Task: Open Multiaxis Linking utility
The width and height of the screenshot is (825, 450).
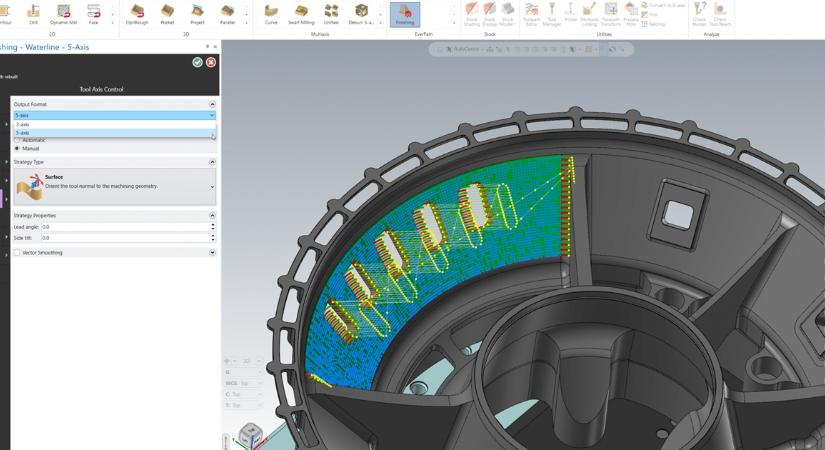Action: point(589,14)
